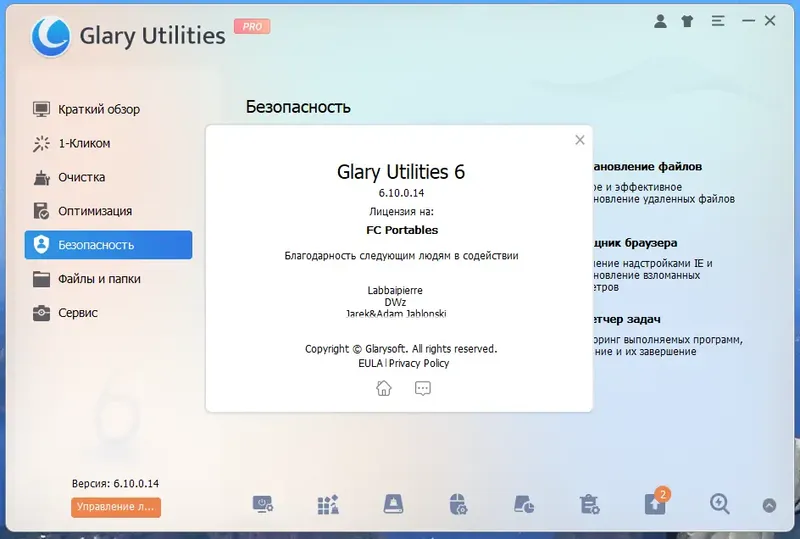Click the 'Лицензия на:' label
This screenshot has height=539, width=800.
[x=401, y=211]
